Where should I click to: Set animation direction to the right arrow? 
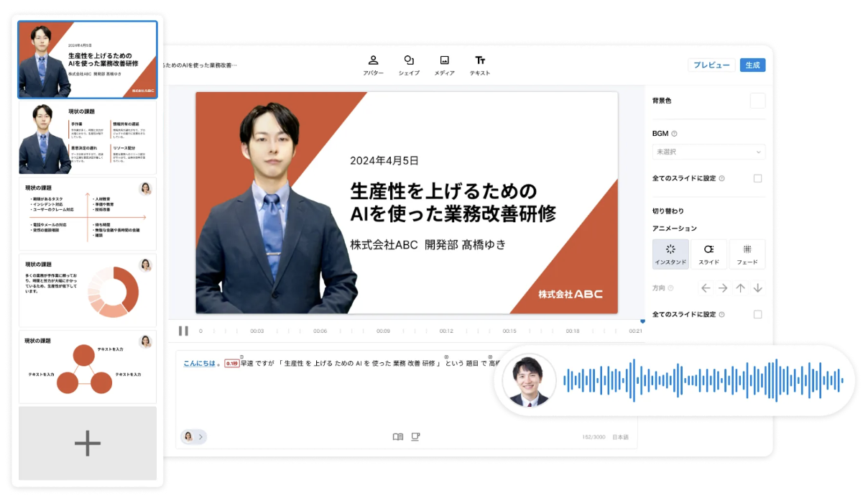coord(723,288)
